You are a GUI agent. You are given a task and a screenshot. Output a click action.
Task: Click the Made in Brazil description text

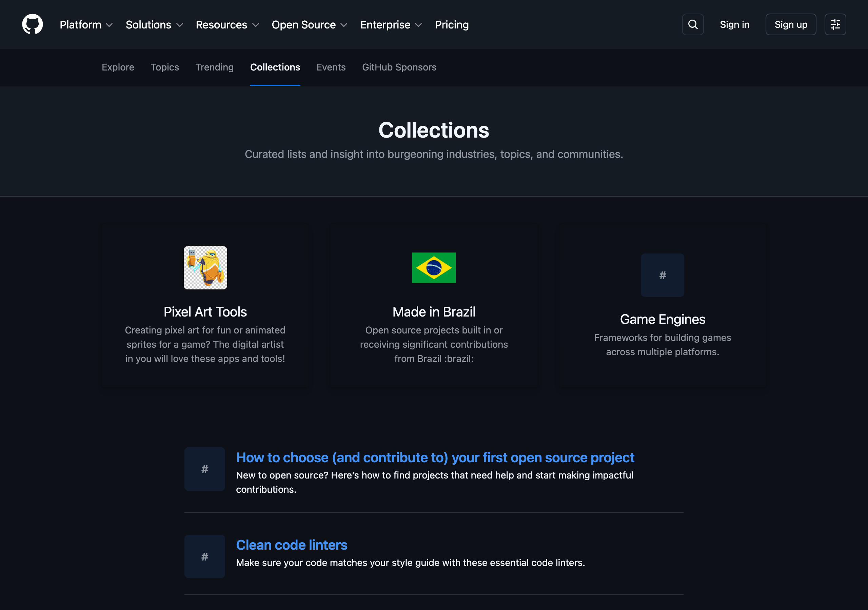(434, 344)
